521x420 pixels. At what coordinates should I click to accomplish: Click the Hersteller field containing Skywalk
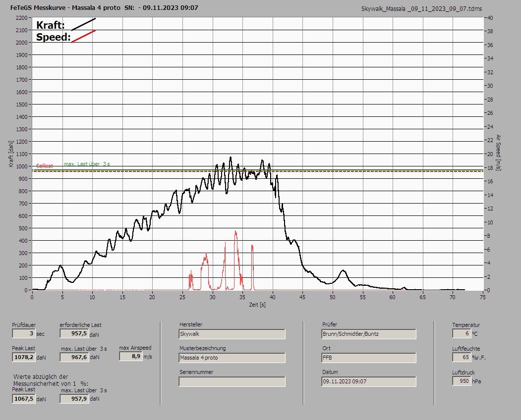point(232,334)
